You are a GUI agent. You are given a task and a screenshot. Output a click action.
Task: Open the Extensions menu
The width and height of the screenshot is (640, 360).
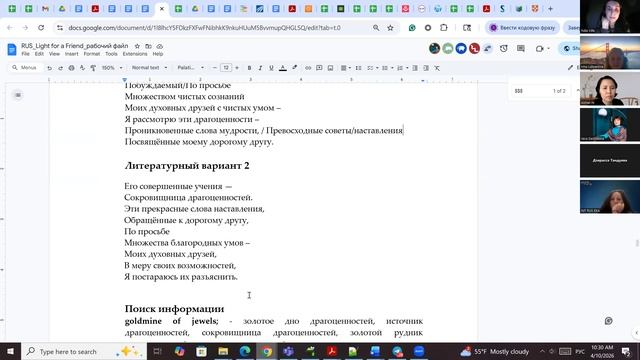click(x=135, y=54)
